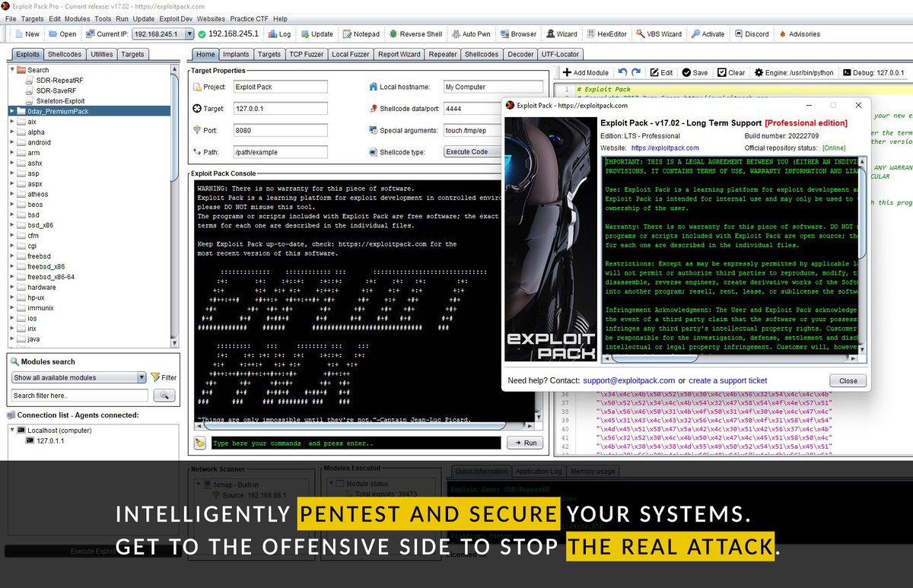Open the Practice CTF menu
Image resolution: width=913 pixels, height=588 pixels.
click(248, 18)
